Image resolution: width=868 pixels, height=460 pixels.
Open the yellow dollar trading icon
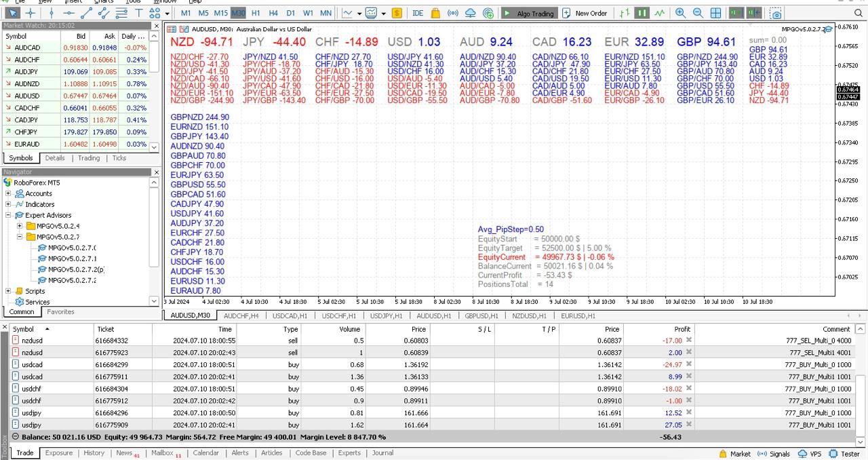coord(397,13)
